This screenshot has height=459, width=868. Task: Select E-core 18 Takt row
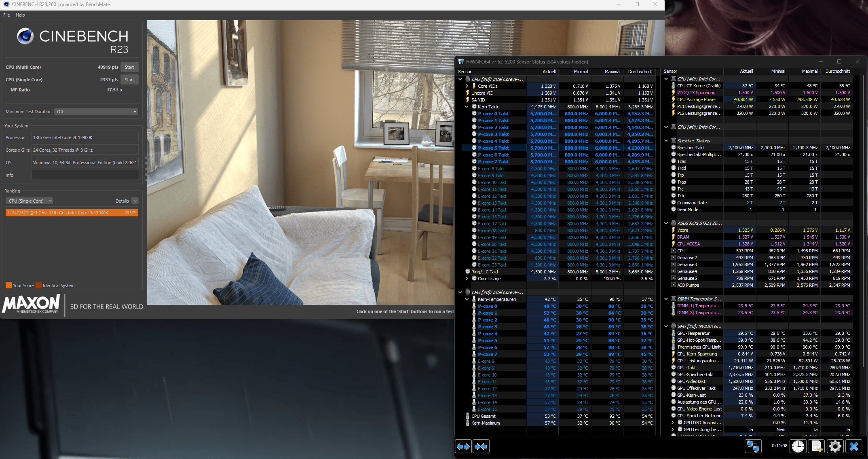click(558, 231)
